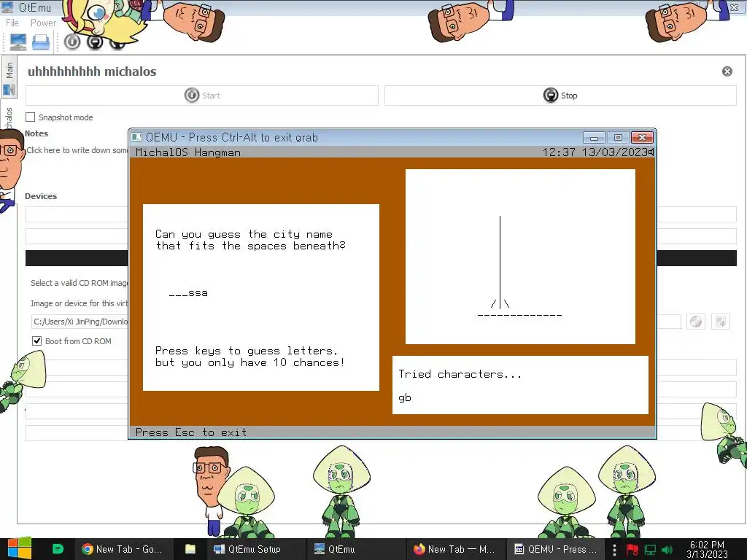This screenshot has width=747, height=560.
Task: Click the network tray icon
Action: point(650,550)
